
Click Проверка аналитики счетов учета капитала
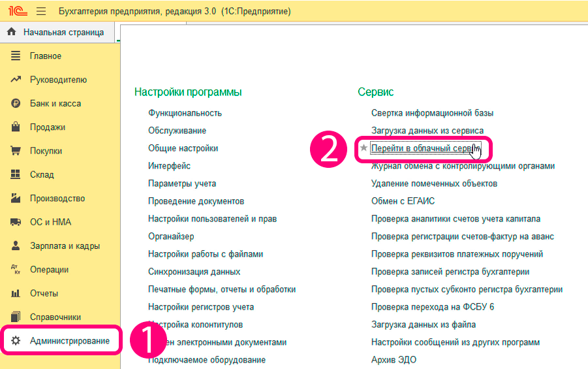(456, 219)
